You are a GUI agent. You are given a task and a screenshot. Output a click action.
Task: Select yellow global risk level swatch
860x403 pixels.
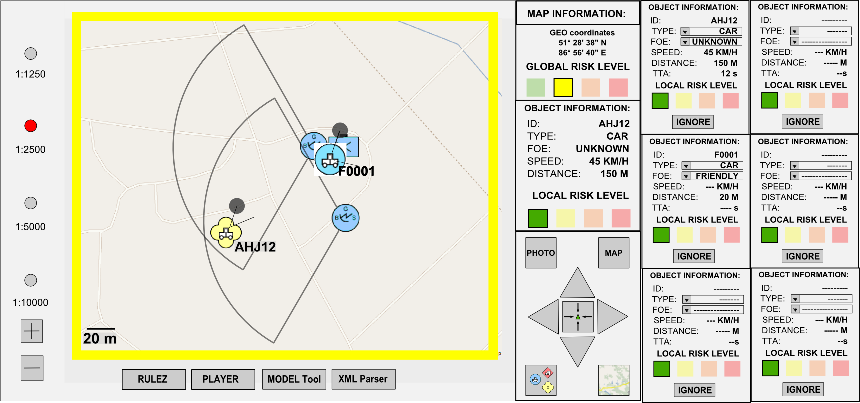tap(563, 87)
